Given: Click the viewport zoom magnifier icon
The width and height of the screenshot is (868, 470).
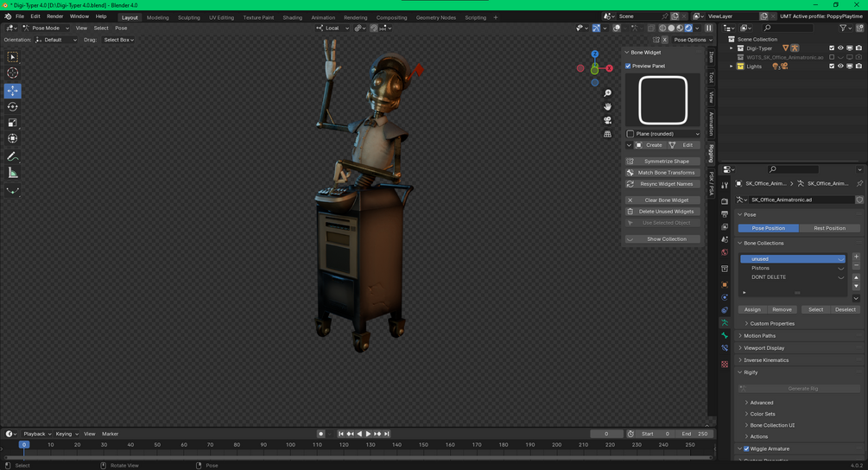Looking at the screenshot, I should tap(607, 93).
